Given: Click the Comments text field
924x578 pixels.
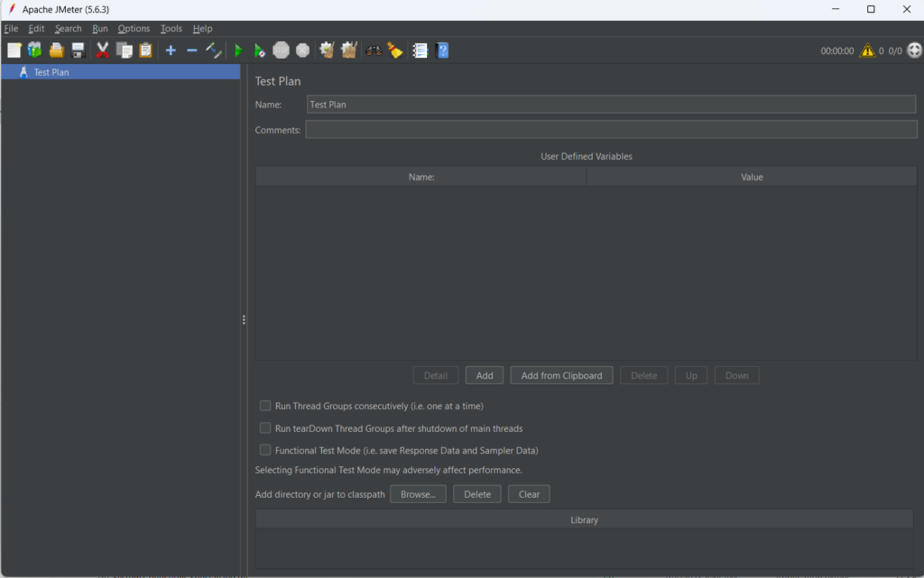Looking at the screenshot, I should [611, 130].
